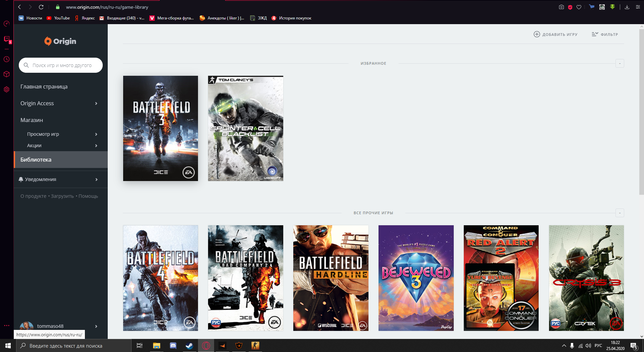This screenshot has height=352, width=644.
Task: Open Task View on the taskbar
Action: pyautogui.click(x=140, y=346)
